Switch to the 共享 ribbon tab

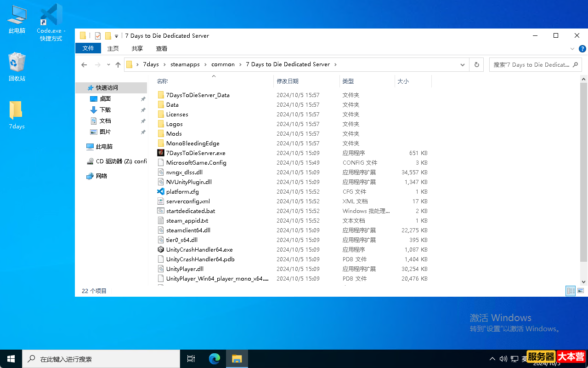tap(137, 48)
